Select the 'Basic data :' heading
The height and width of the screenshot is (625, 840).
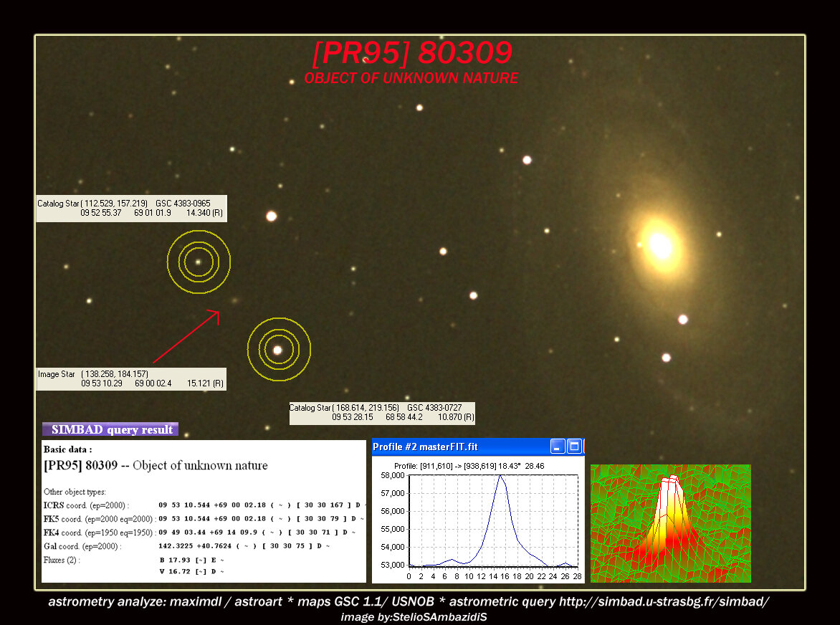click(67, 449)
